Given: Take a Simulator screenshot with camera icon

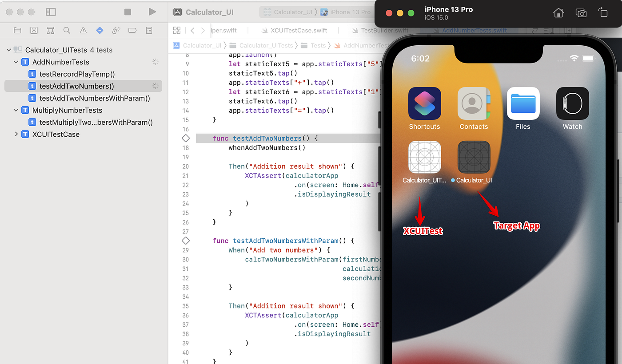Looking at the screenshot, I should 581,13.
